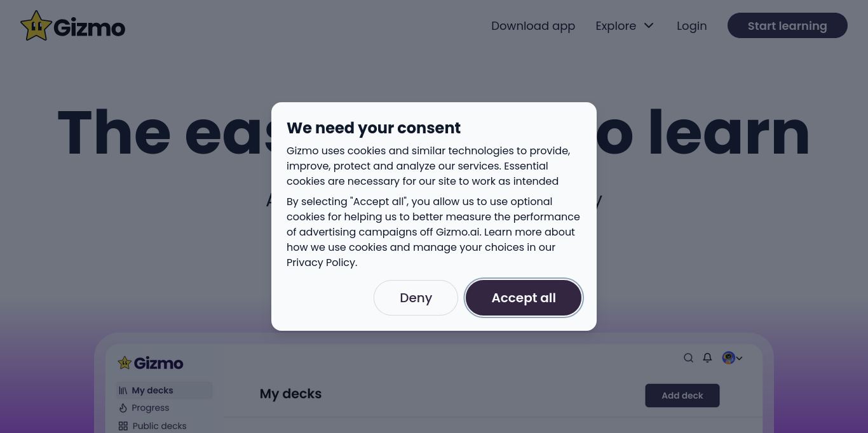Screen dimensions: 868x433
Task: Select Progress in the sidebar
Action: [x=150, y=408]
